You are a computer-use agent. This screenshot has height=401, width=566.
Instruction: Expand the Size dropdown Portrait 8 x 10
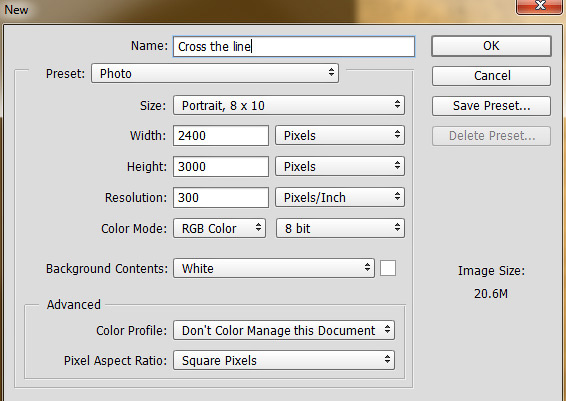point(289,105)
